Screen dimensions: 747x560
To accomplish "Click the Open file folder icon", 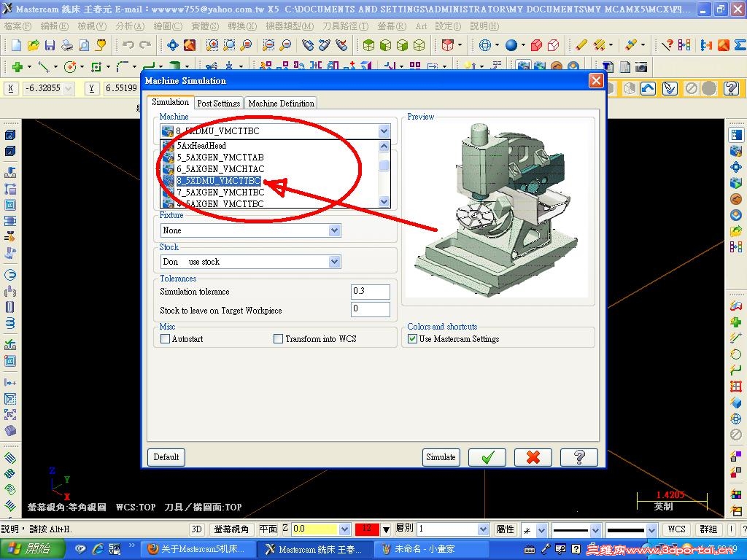I will (34, 45).
